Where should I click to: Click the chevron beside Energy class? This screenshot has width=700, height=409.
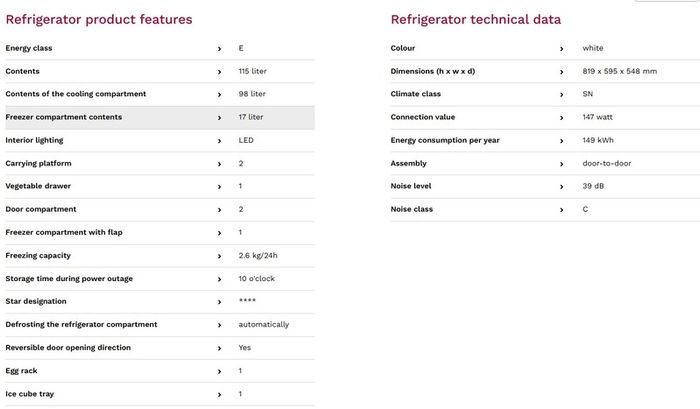[219, 49]
